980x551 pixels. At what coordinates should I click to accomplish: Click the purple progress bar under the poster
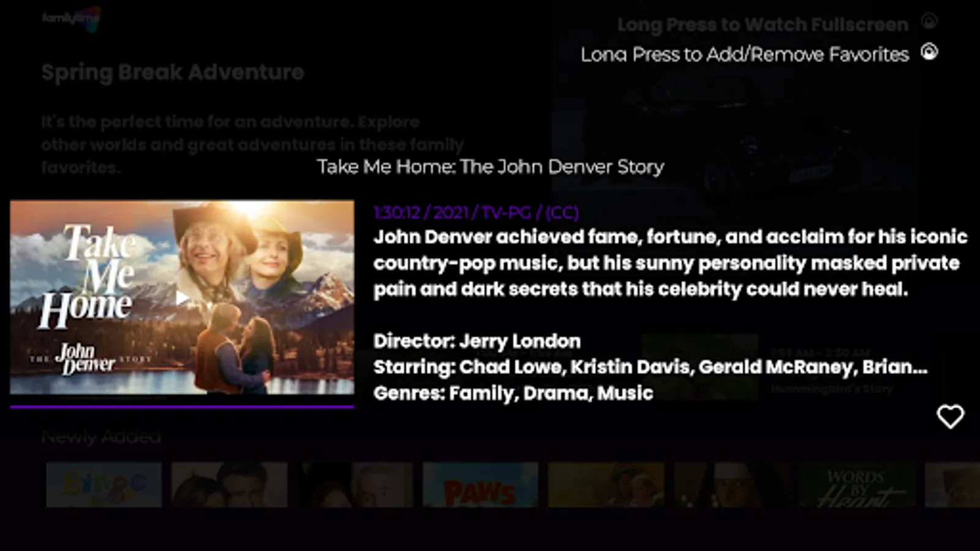pos(182,407)
